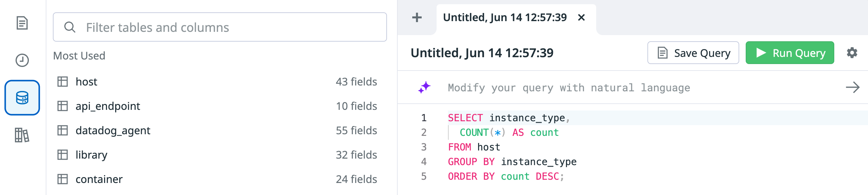Expand the host table
Screen dimensions: 868x195
point(217,82)
